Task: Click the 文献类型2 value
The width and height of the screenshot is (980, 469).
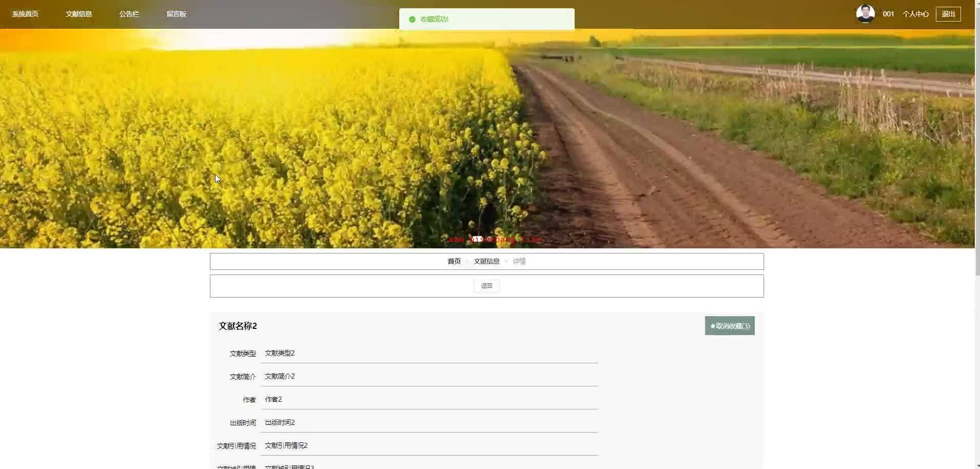Action: [x=280, y=353]
